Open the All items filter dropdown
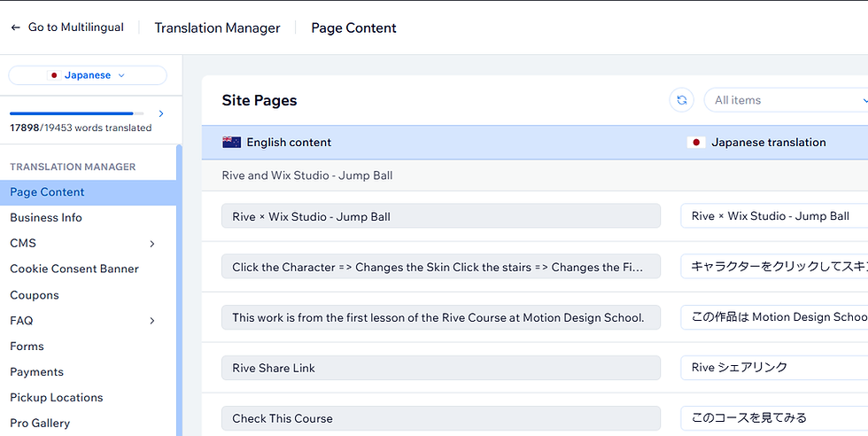Viewport: 868px width, 436px height. 787,100
